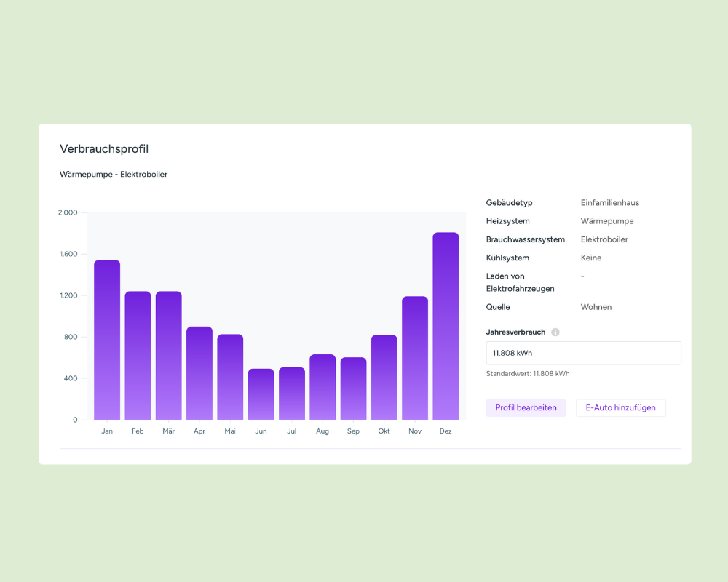Select the Mär consumption bar
728x582 pixels.
pyautogui.click(x=169, y=356)
